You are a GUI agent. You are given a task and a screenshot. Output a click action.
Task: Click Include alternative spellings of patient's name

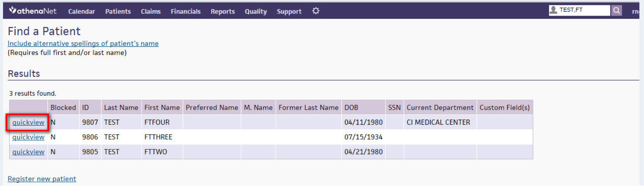click(x=83, y=43)
